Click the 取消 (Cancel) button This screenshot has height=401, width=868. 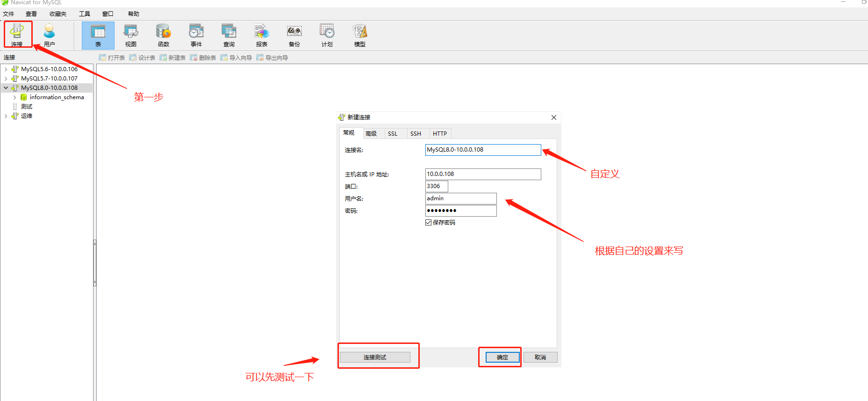540,357
